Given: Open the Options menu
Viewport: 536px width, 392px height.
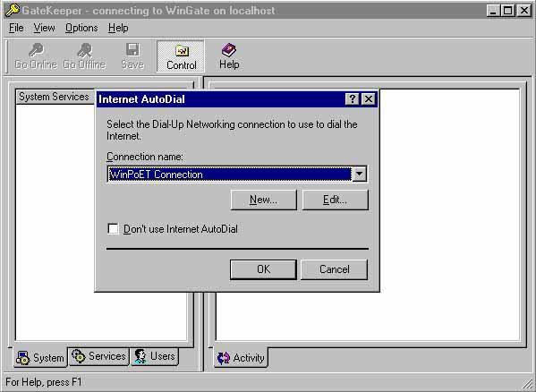Looking at the screenshot, I should (81, 28).
